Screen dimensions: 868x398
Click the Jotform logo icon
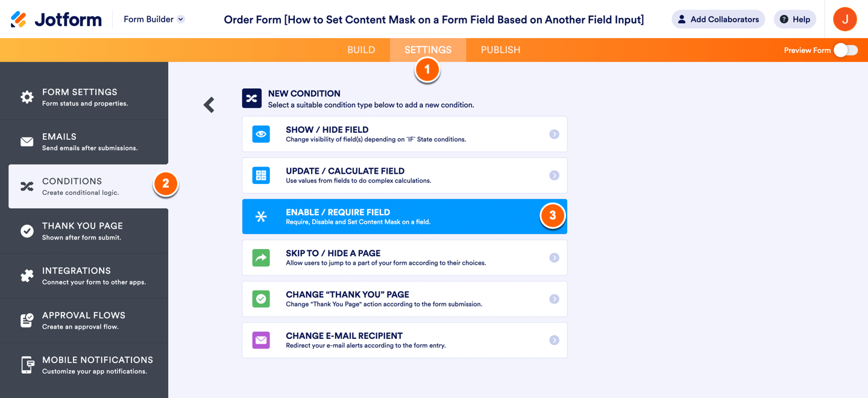pyautogui.click(x=19, y=19)
